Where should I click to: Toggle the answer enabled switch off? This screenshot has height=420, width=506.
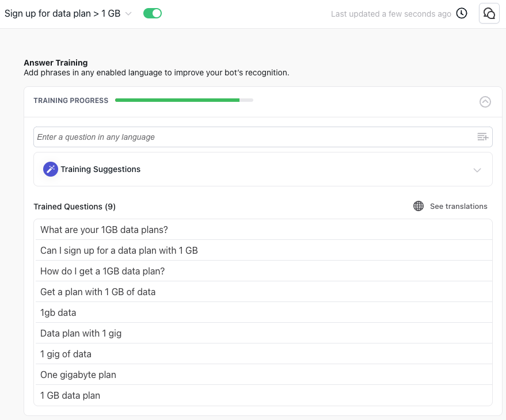(x=153, y=13)
